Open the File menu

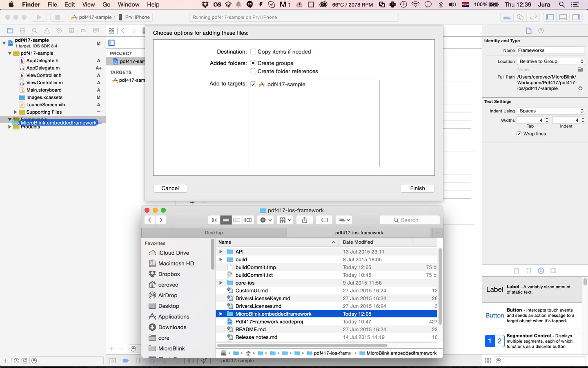(x=52, y=4)
